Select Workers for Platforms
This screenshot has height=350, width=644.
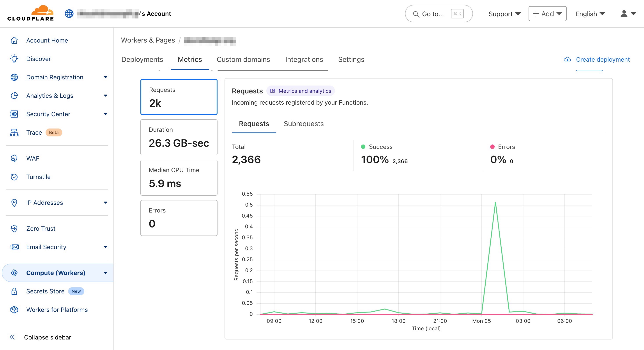point(57,310)
